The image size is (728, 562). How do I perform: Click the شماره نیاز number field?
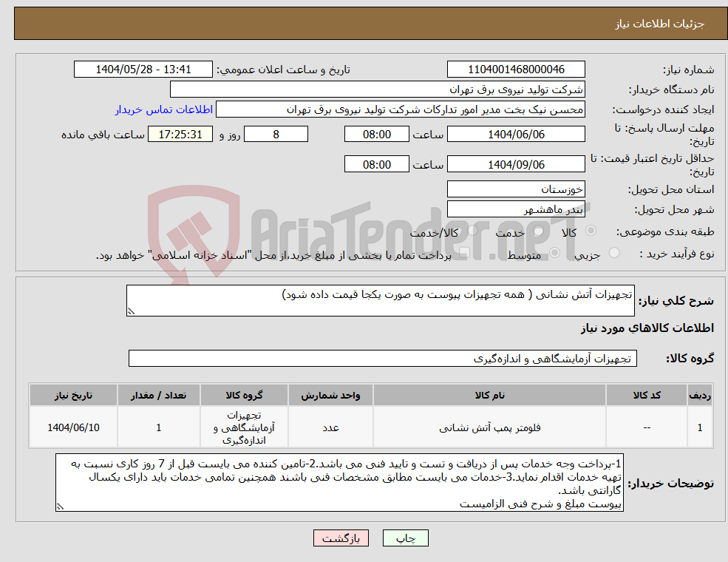[514, 69]
